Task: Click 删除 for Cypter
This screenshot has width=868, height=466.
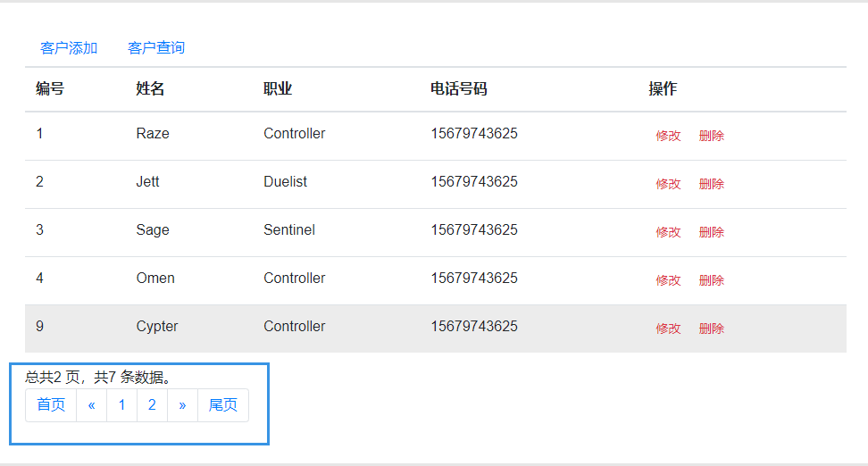Action: click(x=712, y=329)
